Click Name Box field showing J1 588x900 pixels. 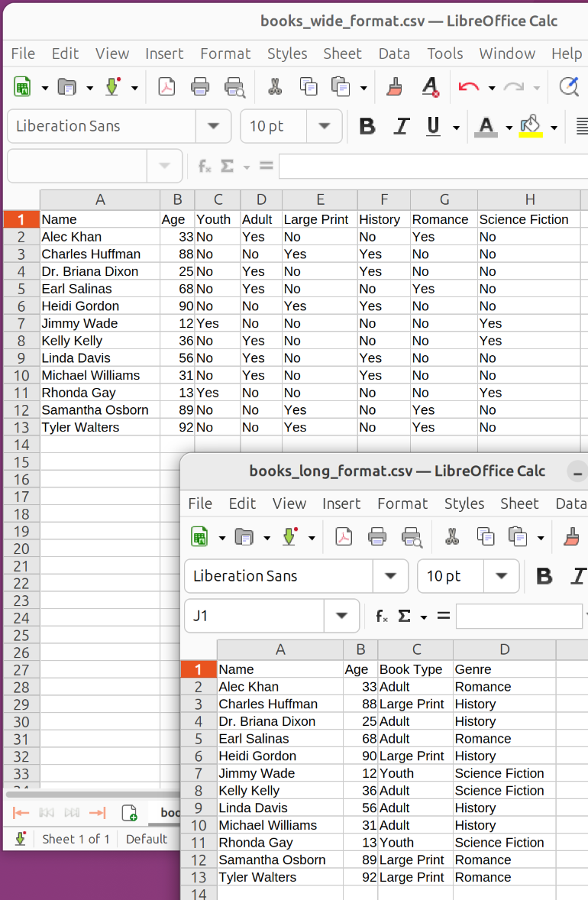point(255,616)
